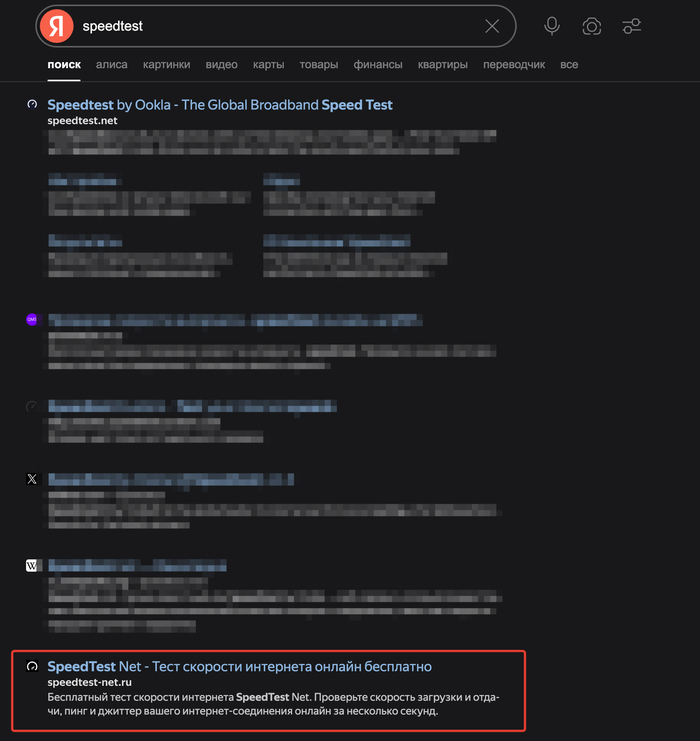Select the переводчик tab

(514, 65)
